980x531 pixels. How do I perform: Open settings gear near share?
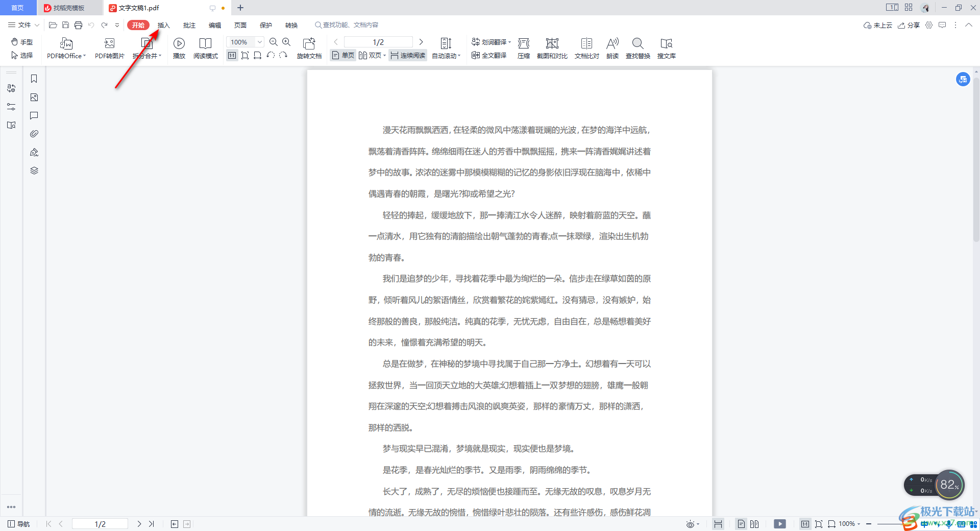point(929,25)
